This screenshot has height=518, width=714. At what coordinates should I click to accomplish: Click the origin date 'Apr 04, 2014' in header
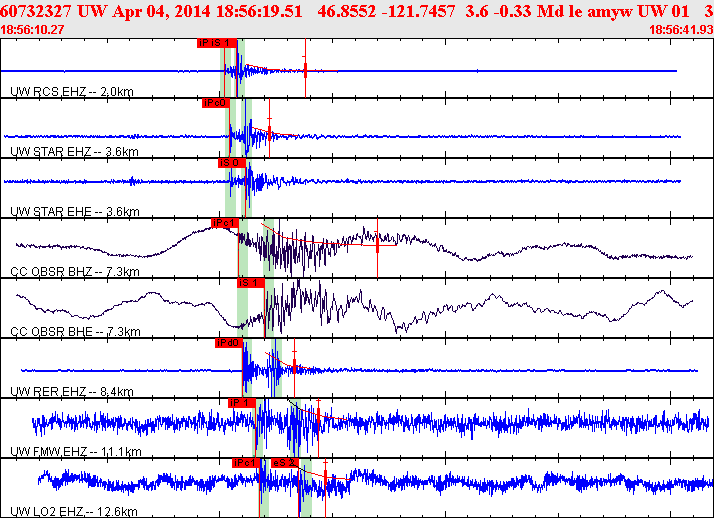[x=162, y=11]
